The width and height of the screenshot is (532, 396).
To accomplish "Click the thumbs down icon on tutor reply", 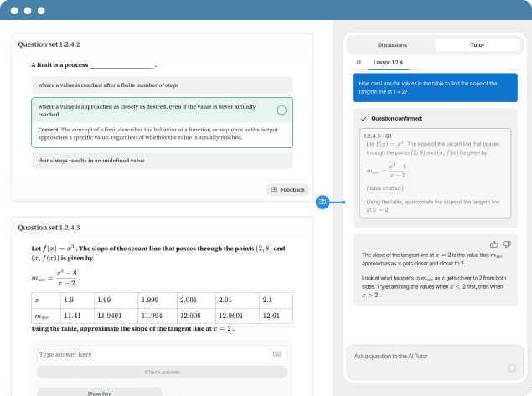I will 506,244.
